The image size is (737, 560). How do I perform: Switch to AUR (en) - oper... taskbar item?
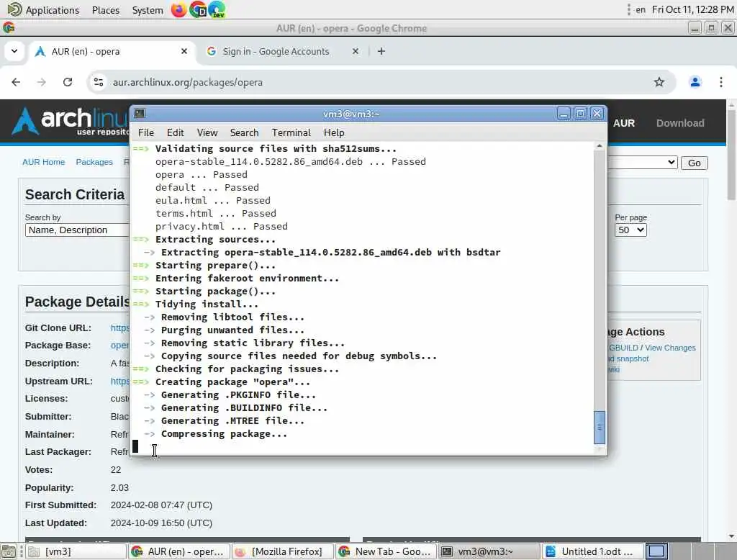coord(179,551)
